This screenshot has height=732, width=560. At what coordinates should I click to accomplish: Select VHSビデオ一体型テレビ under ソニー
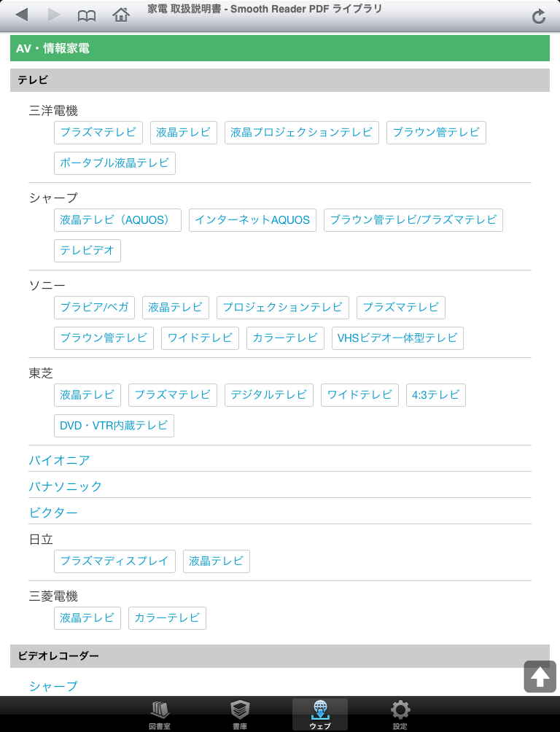tap(397, 338)
